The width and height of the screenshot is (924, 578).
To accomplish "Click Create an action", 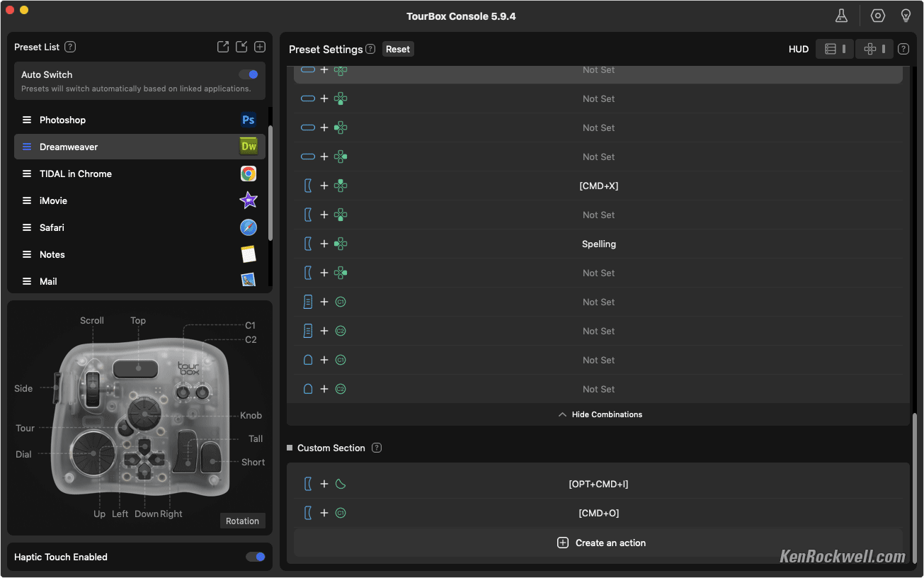I will click(x=601, y=543).
